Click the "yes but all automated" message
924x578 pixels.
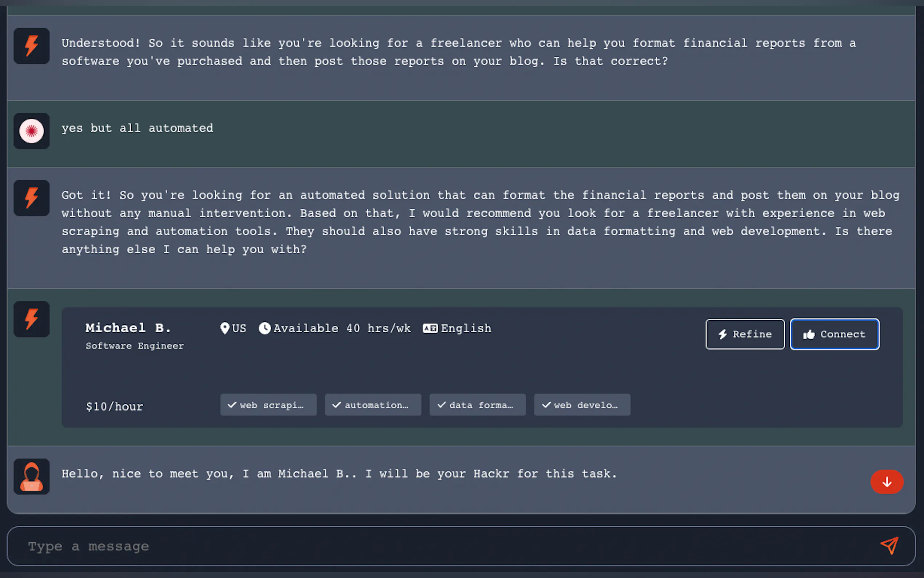138,128
